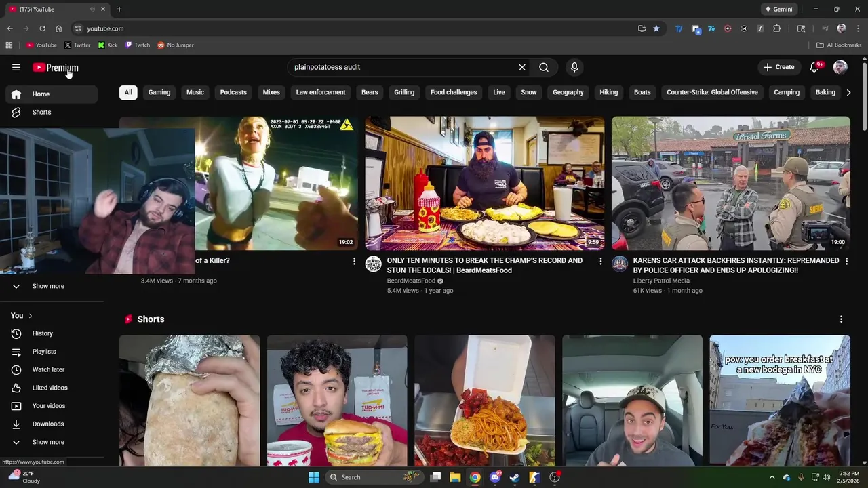Open options menu for BeardMeatsFood video
868x488 pixels.
click(600, 261)
